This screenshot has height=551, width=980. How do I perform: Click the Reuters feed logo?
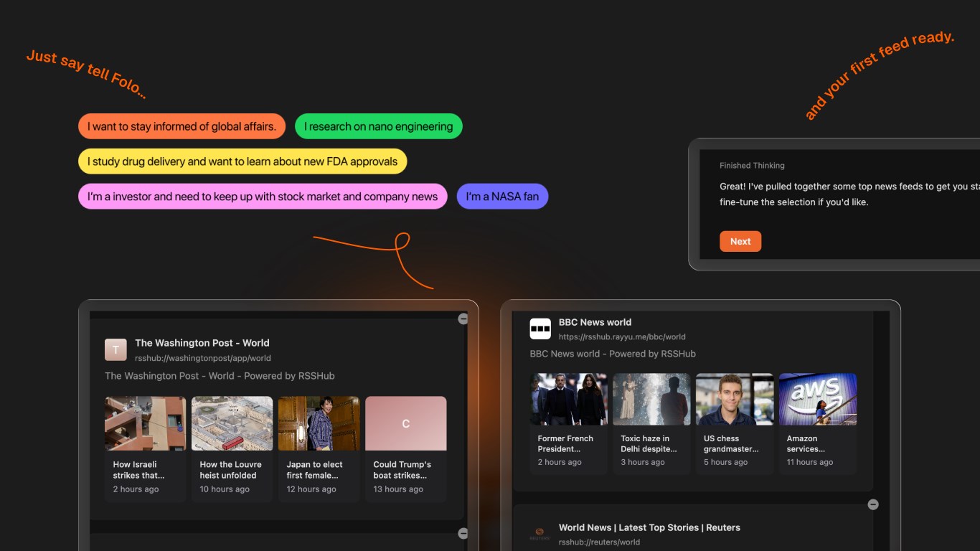[x=538, y=533]
